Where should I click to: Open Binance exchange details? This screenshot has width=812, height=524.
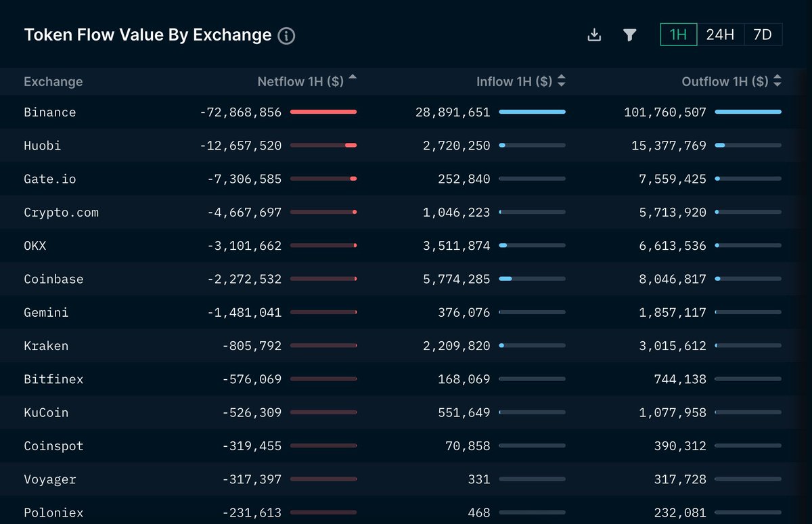coord(50,112)
